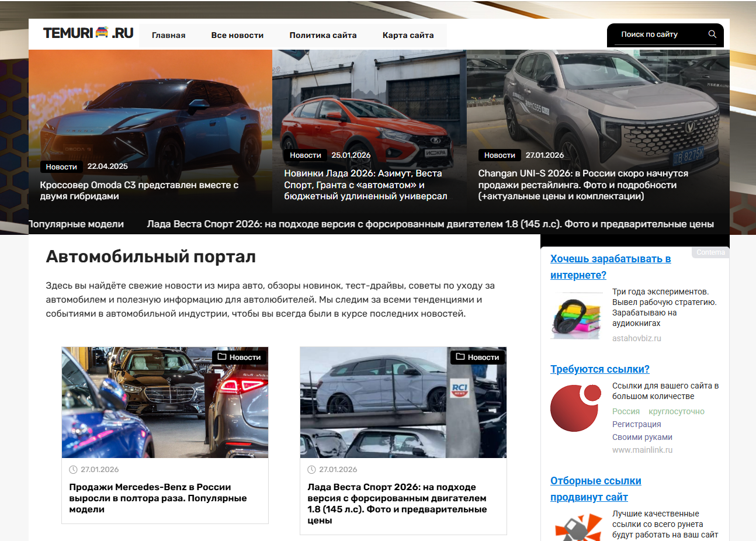Click Новости tag on Лада 2026 slide
Viewport: 756px width, 541px height.
[x=306, y=155]
